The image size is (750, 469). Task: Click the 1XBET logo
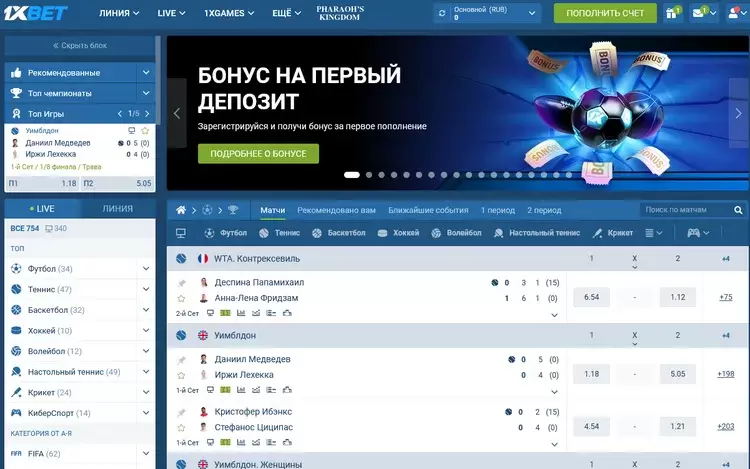coord(35,13)
